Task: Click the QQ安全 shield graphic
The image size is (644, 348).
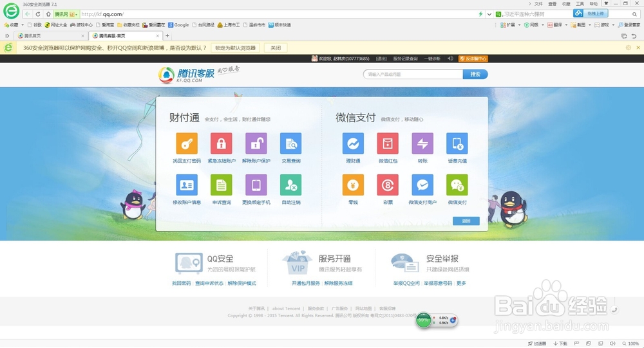Action: 189,263
